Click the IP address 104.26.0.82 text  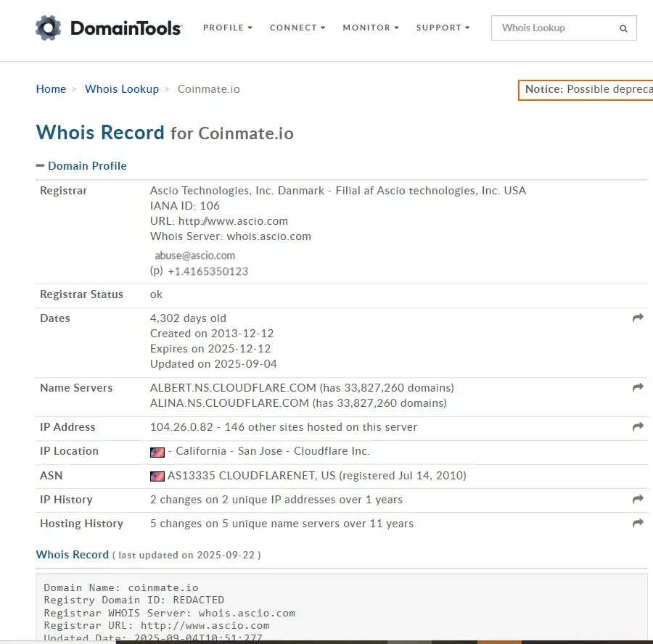181,426
